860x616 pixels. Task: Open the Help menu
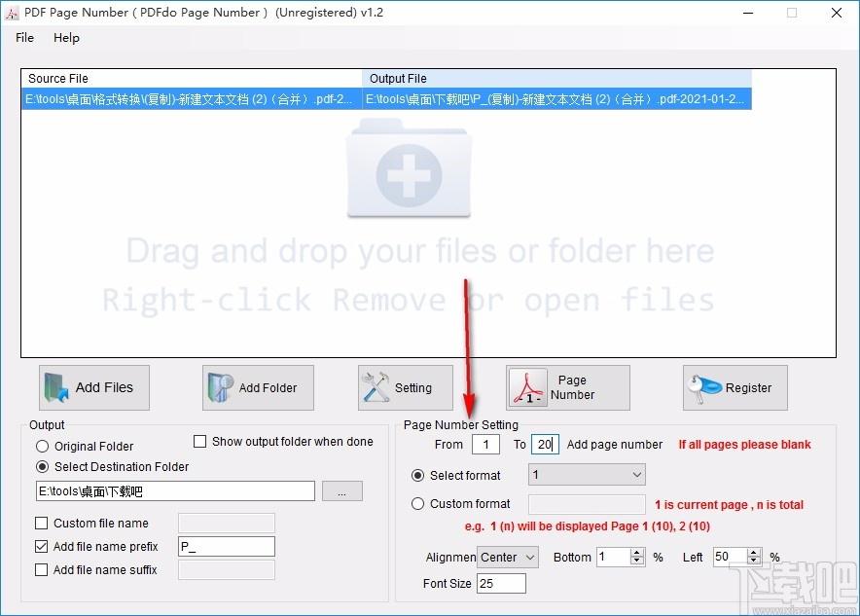click(66, 38)
